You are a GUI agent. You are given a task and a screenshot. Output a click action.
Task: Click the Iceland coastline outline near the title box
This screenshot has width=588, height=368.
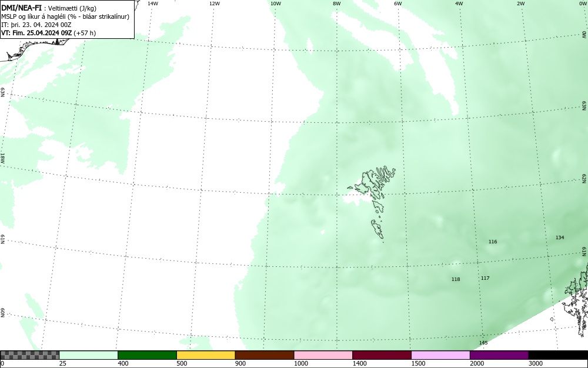tap(34, 49)
